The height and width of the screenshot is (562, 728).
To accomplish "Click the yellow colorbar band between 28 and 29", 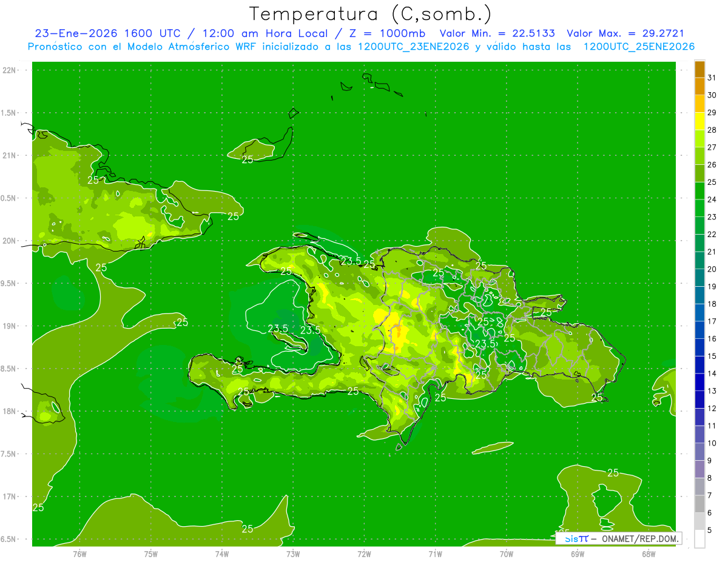I will coord(699,121).
